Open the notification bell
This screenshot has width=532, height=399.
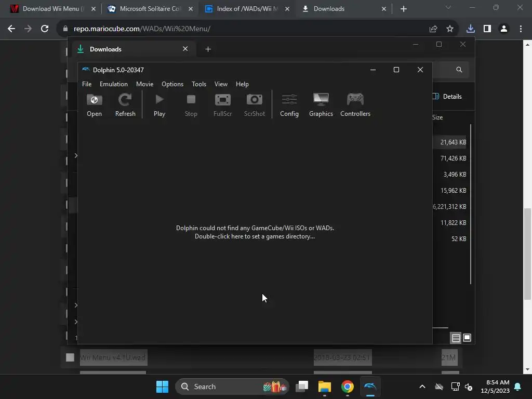[518, 387]
